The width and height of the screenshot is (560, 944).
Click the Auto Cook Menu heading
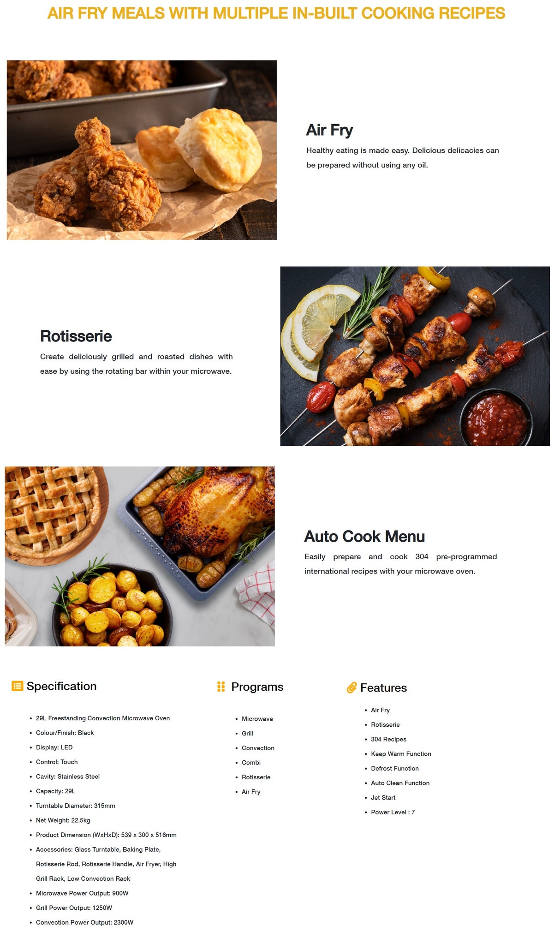[364, 537]
